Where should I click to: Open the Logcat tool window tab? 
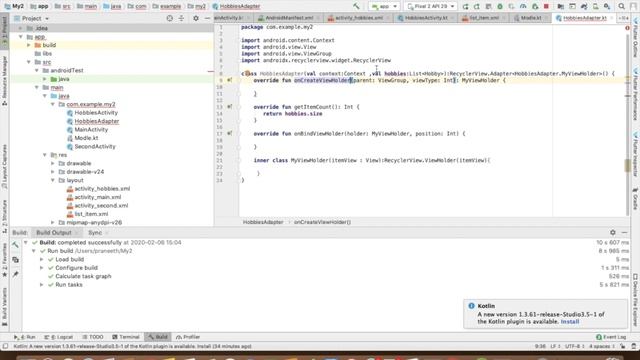coord(59,337)
